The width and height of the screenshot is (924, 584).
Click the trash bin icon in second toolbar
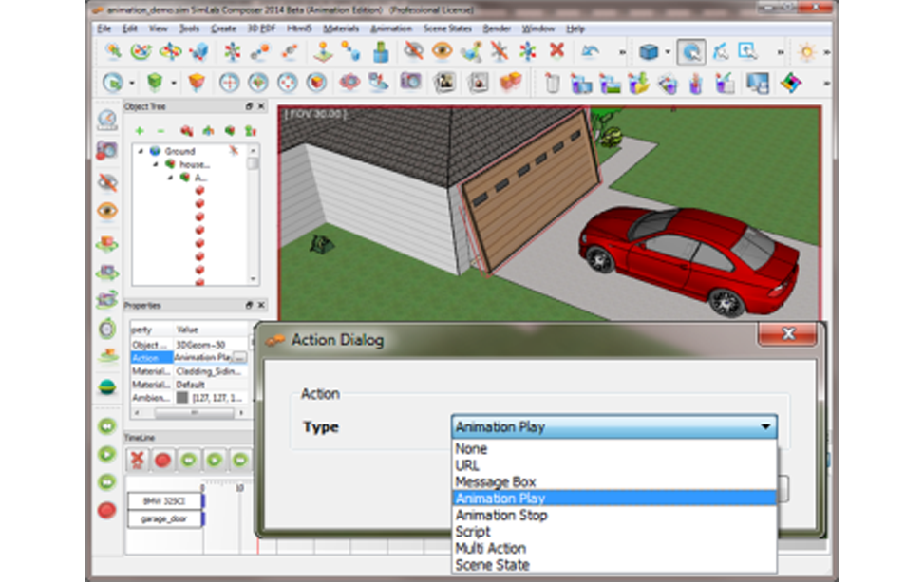point(552,84)
